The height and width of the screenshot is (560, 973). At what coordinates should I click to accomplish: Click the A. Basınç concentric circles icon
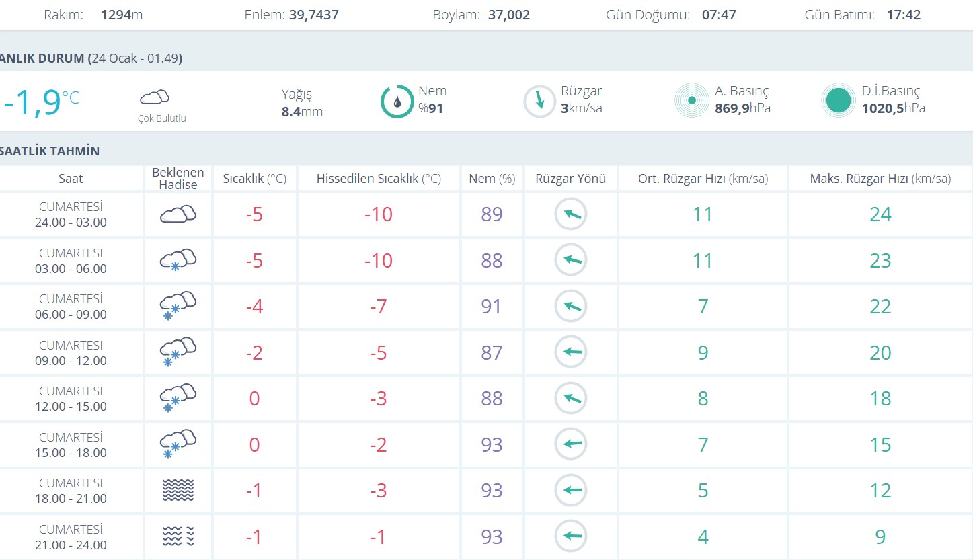pos(691,102)
